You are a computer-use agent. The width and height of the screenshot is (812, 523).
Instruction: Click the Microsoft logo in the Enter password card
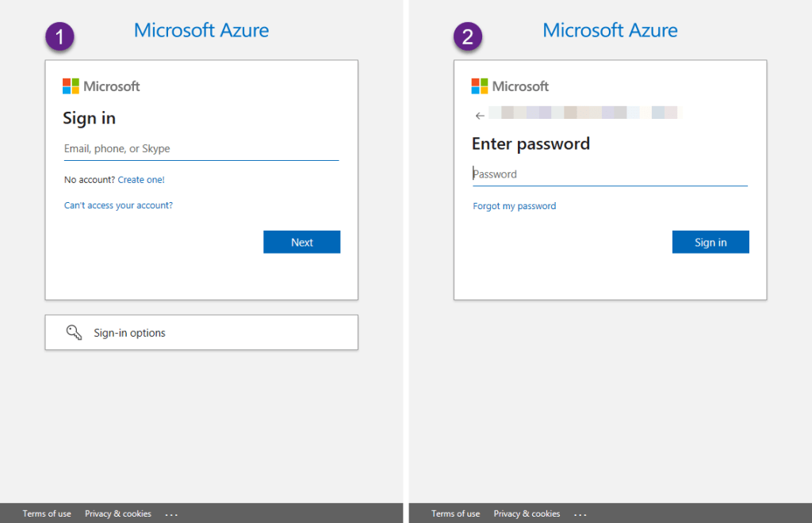click(x=480, y=86)
